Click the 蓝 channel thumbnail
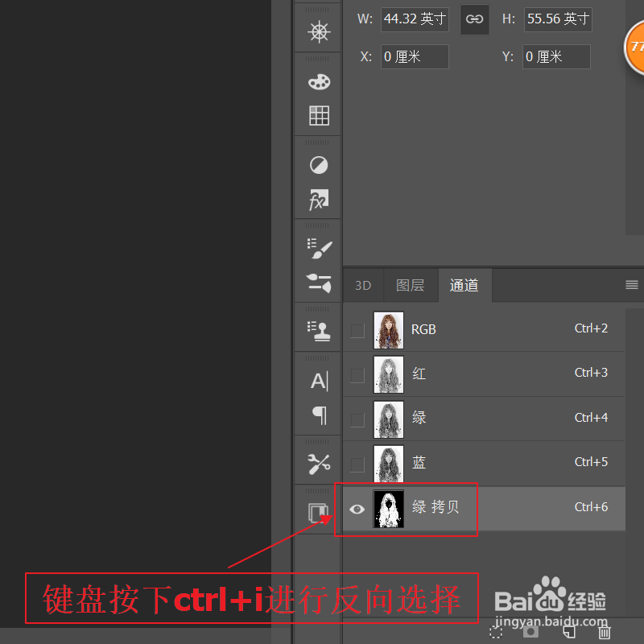Image resolution: width=644 pixels, height=644 pixels. (x=388, y=464)
